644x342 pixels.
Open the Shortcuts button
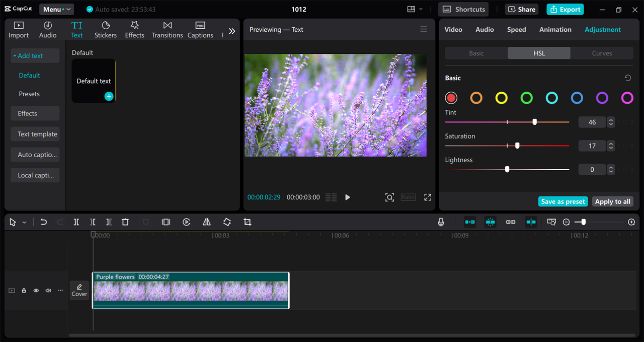click(464, 9)
